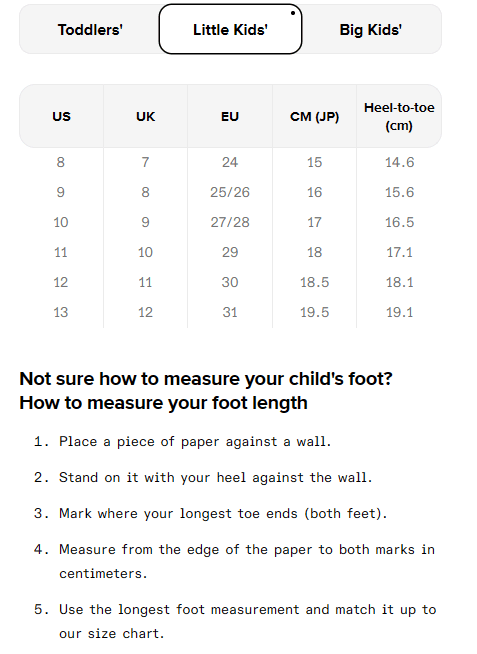
Task: Click the US column header
Action: (x=61, y=116)
